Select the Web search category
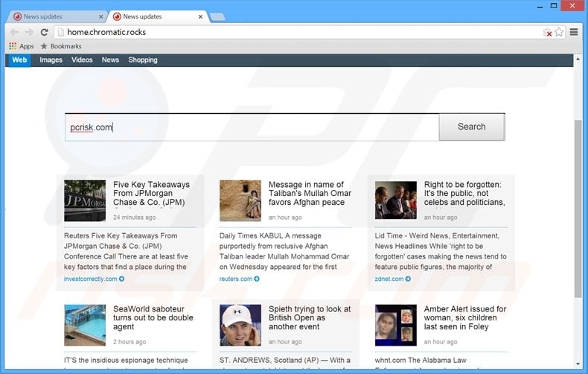The image size is (588, 374). coord(19,60)
